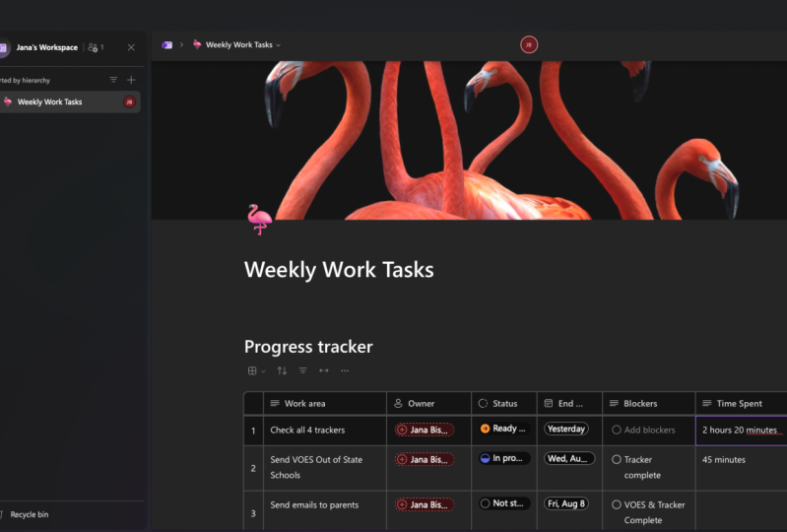Select row number 2
This screenshot has width=787, height=532.
point(253,468)
